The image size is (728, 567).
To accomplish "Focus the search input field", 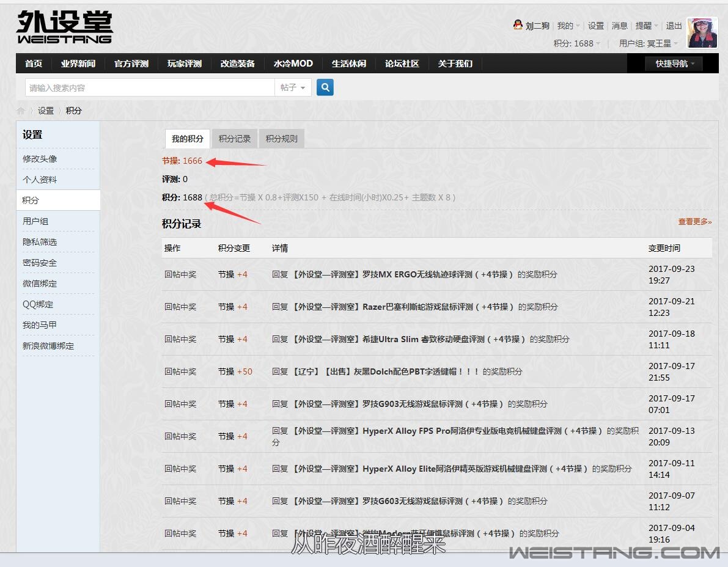I will [150, 87].
